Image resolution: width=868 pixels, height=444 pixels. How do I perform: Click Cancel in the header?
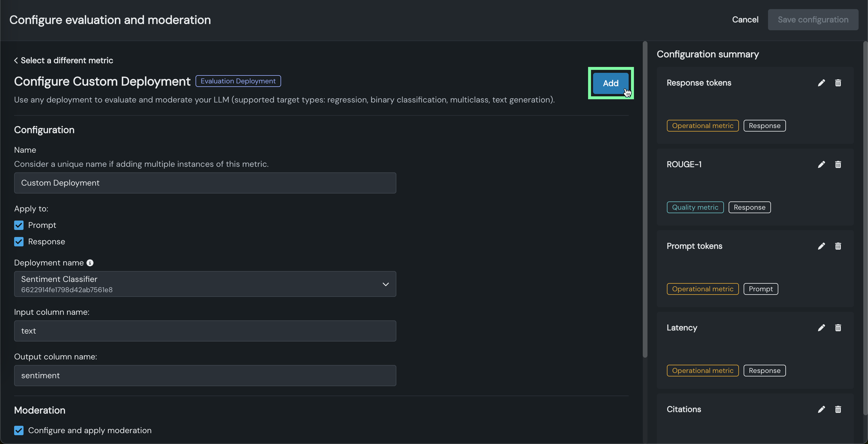(745, 19)
